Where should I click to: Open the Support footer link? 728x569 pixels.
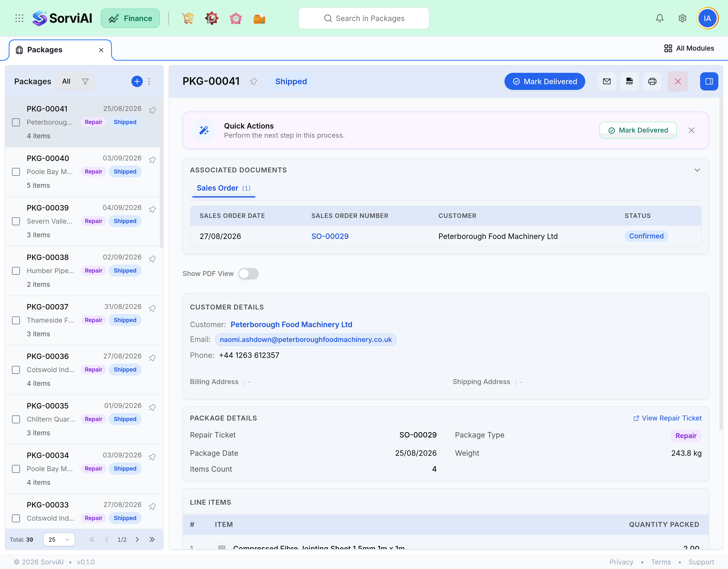[x=701, y=562]
